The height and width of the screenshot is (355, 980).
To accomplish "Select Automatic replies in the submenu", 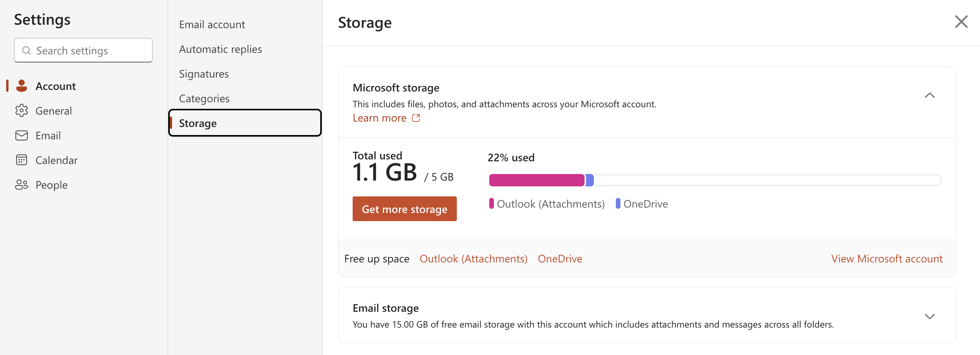I will pyautogui.click(x=220, y=49).
